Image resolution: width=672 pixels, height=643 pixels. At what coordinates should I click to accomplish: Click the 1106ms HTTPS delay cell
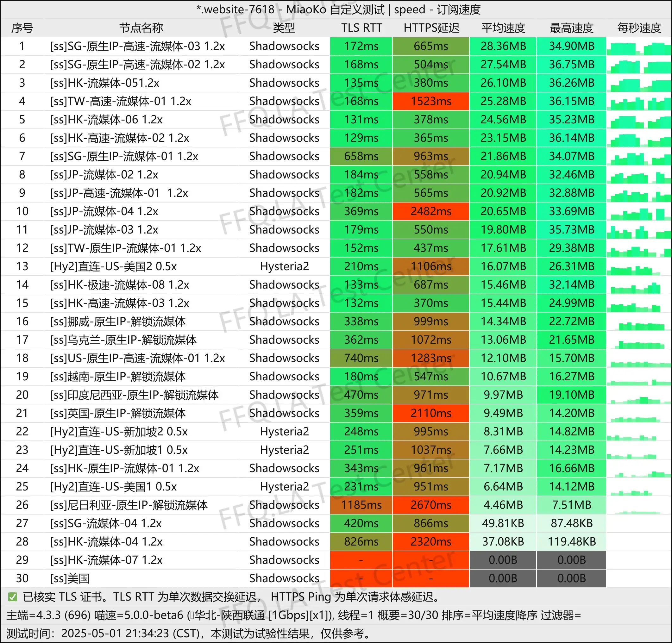pos(431,266)
